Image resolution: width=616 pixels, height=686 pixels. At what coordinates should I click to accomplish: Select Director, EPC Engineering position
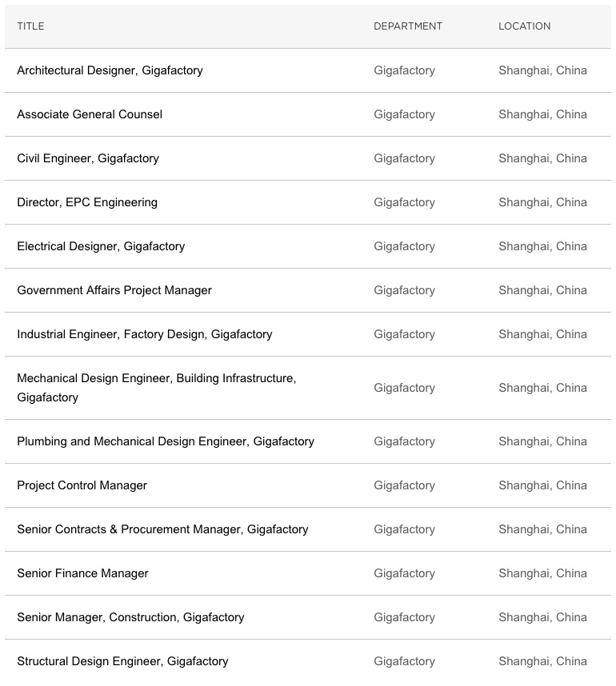87,202
